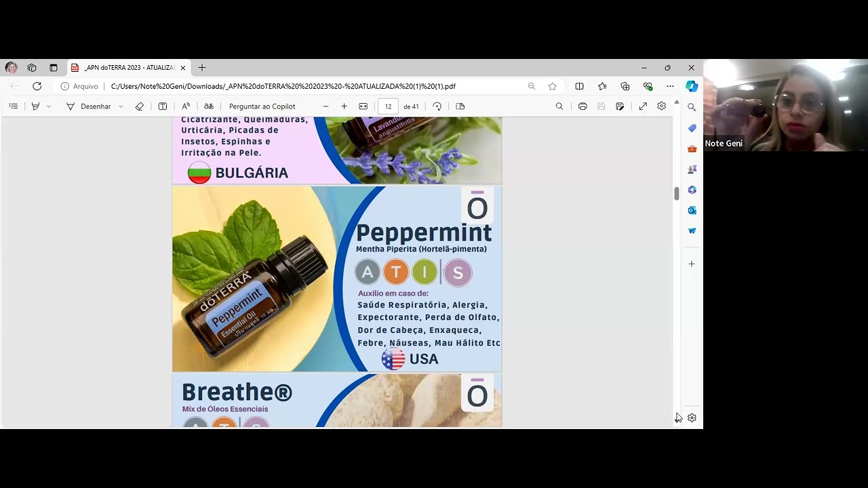This screenshot has width=868, height=488.
Task: Open PDF viewer settings gear
Action: click(x=662, y=106)
